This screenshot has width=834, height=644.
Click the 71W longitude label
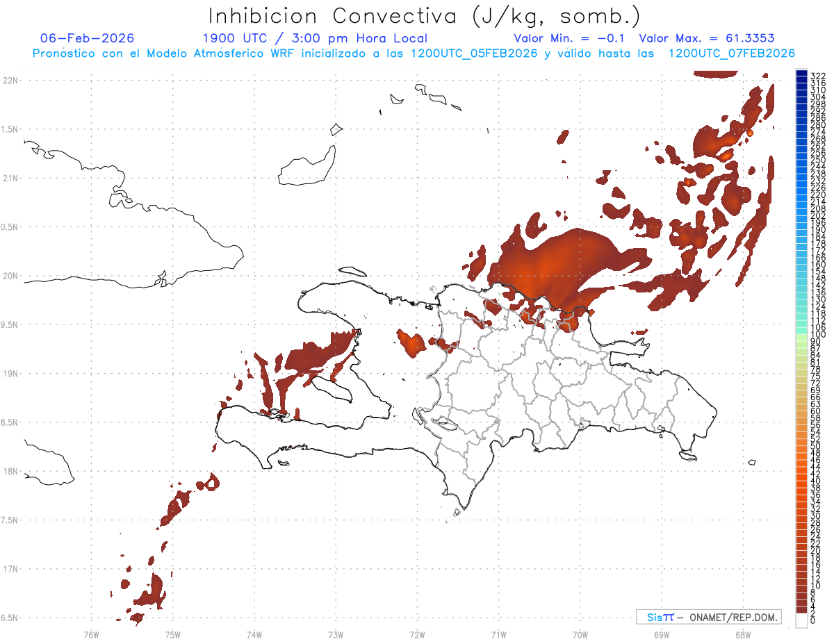[498, 634]
